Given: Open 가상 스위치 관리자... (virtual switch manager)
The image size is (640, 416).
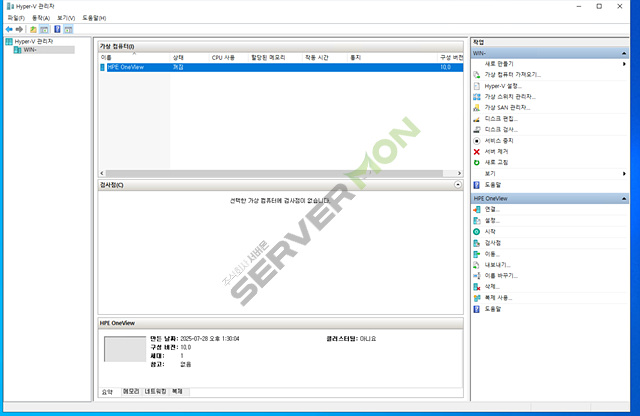Looking at the screenshot, I should coord(510,97).
